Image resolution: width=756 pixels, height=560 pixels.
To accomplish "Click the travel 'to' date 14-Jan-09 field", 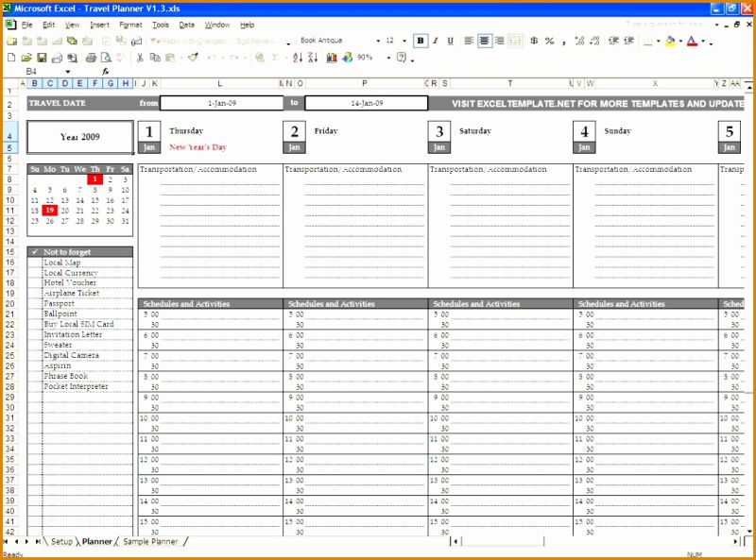I will click(x=367, y=103).
